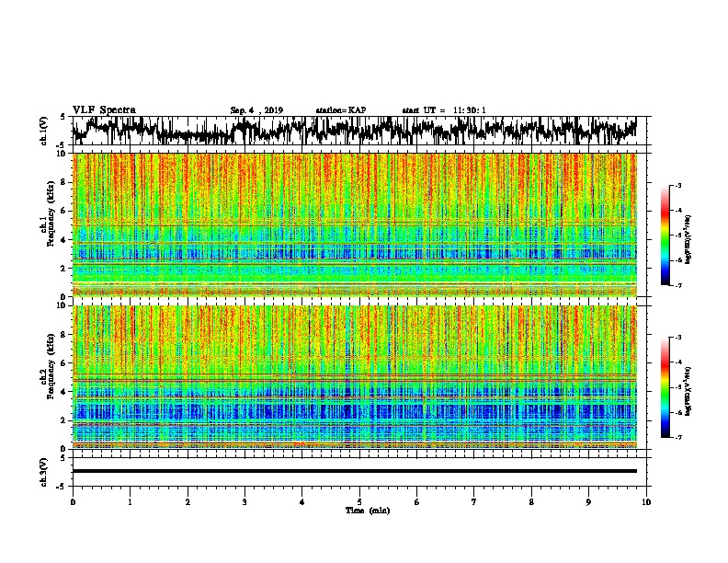Screen dimensions: 728x563
Task: Click the "-3" value on ch.1 colorbar
Action: (x=678, y=186)
